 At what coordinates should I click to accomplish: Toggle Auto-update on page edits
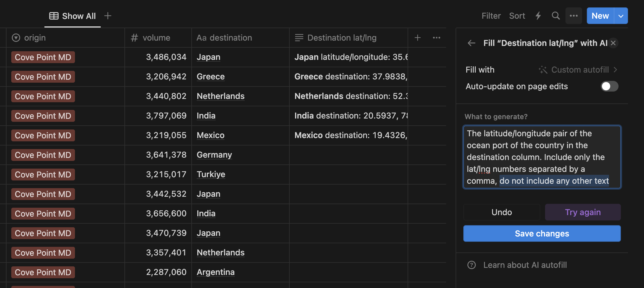coord(609,86)
